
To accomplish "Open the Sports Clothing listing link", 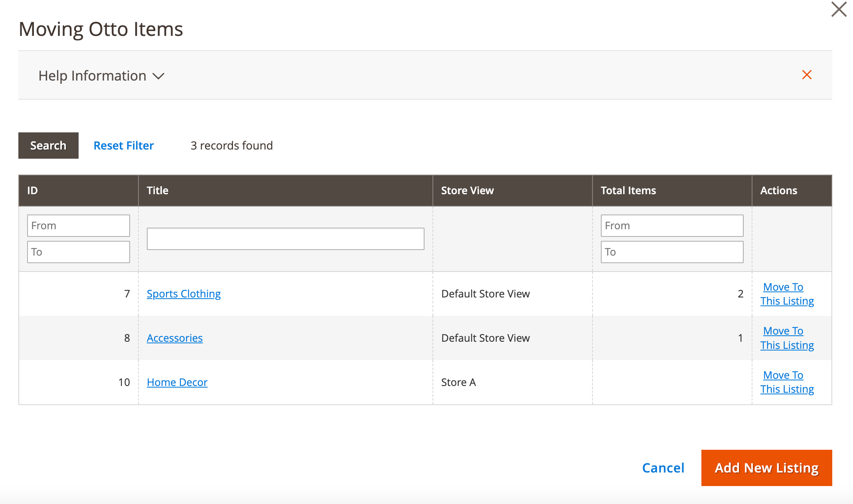I will (184, 294).
